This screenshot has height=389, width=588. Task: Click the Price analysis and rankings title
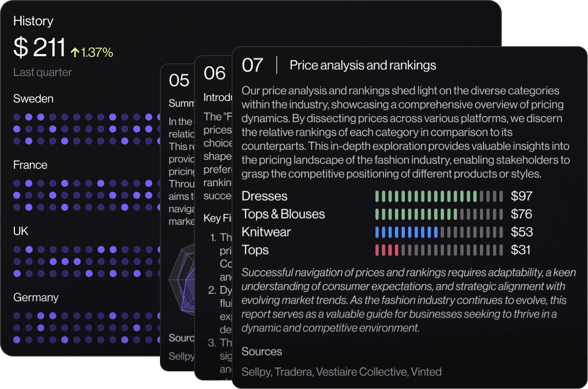click(362, 66)
